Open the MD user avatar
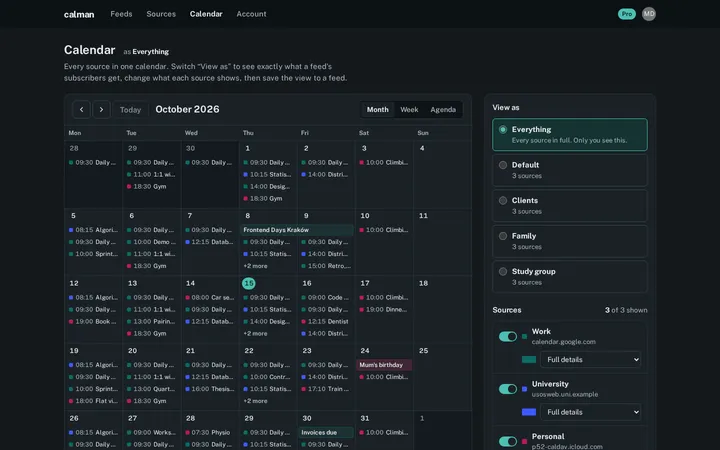The width and height of the screenshot is (720, 450). pos(648,14)
